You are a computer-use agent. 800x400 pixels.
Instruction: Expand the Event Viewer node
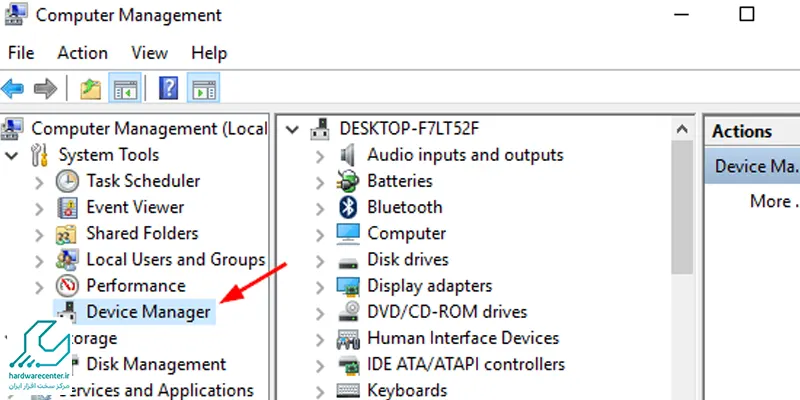click(x=39, y=208)
